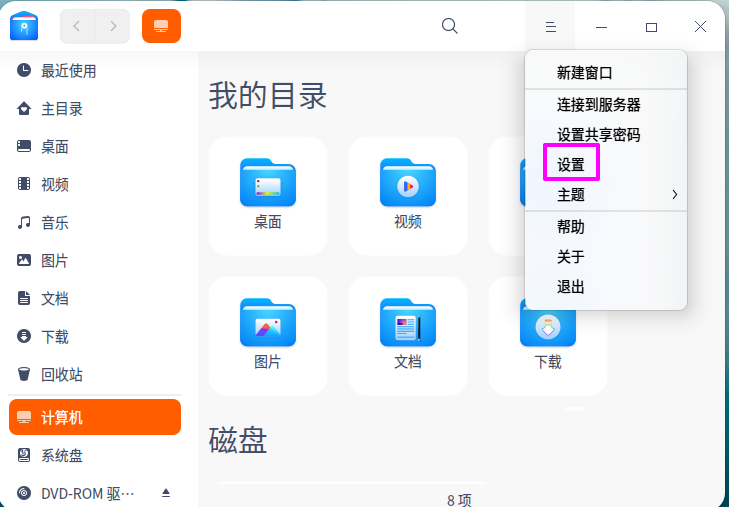Choose 关于 from the menu

pos(606,257)
